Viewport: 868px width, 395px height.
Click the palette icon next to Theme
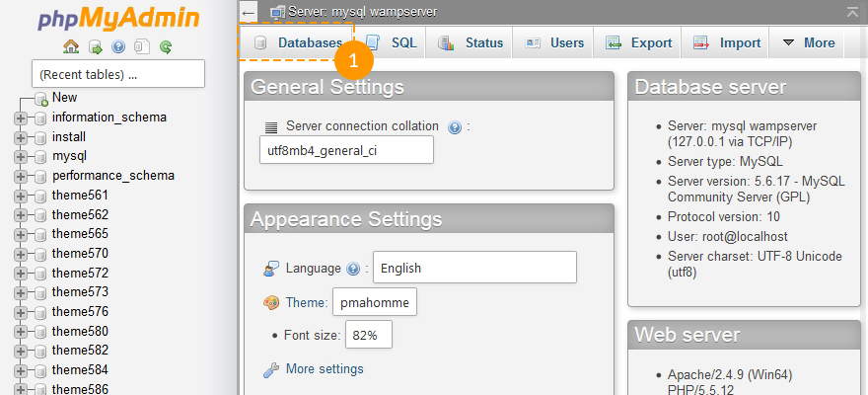[x=271, y=303]
